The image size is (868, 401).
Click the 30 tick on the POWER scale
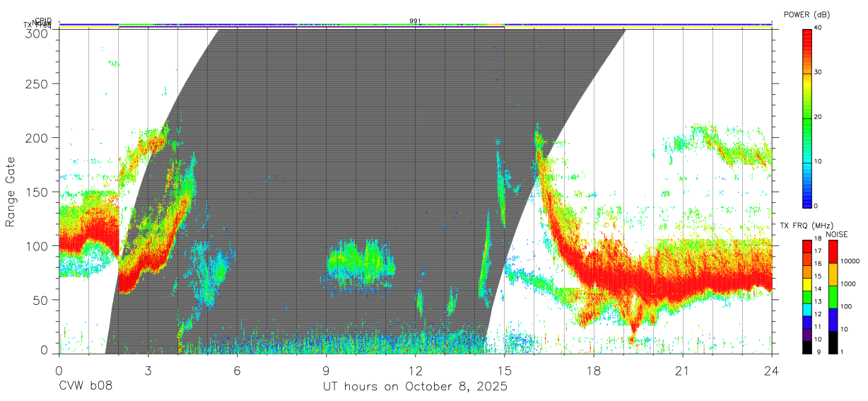[x=819, y=73]
